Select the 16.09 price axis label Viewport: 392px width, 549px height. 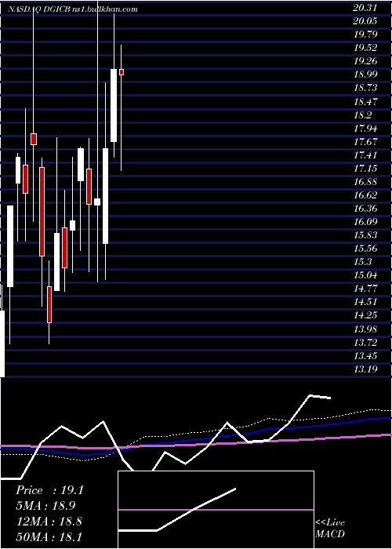pos(365,222)
